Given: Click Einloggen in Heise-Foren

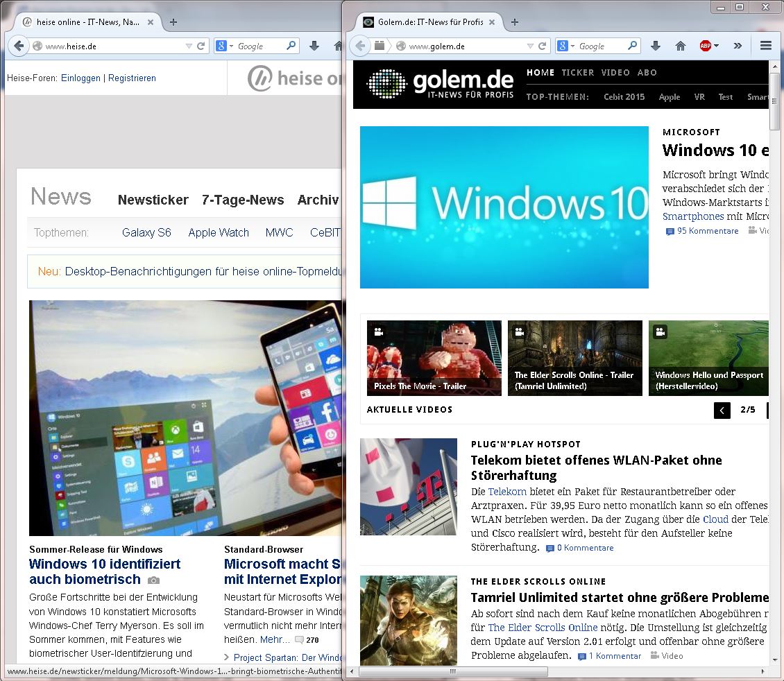Looking at the screenshot, I should coord(80,78).
